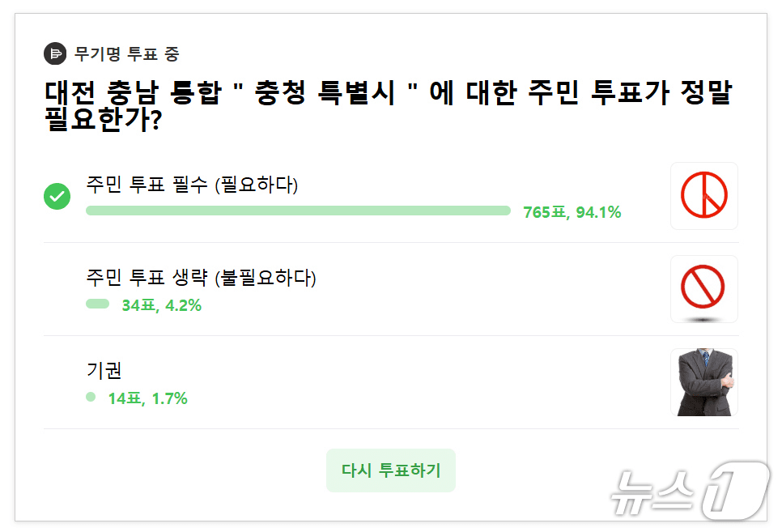Click the anonymous voting speech bubble icon

(x=53, y=53)
